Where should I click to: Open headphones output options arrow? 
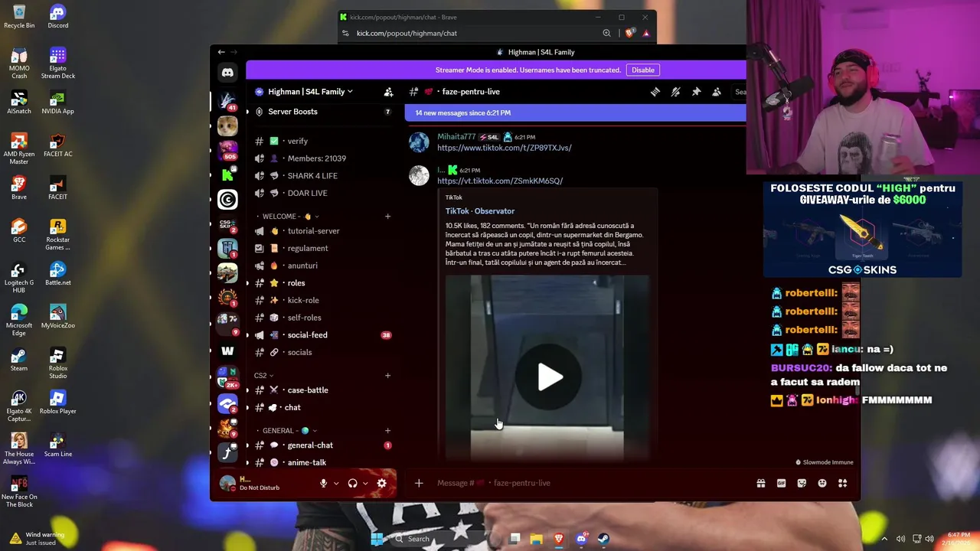point(365,483)
